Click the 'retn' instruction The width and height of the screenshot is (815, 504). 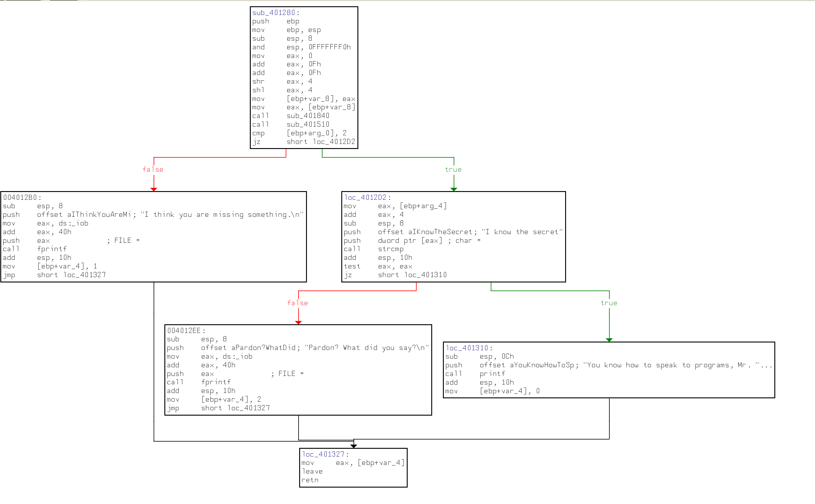pyautogui.click(x=310, y=480)
